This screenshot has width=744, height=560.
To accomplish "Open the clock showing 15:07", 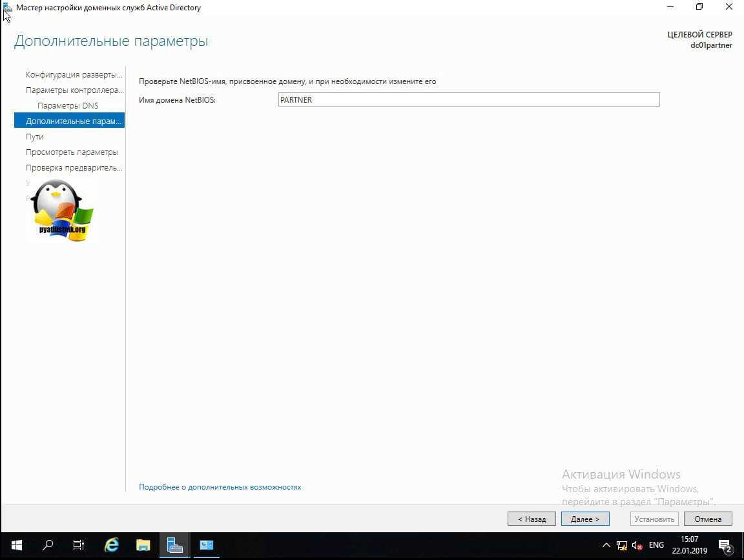I will coord(690,545).
